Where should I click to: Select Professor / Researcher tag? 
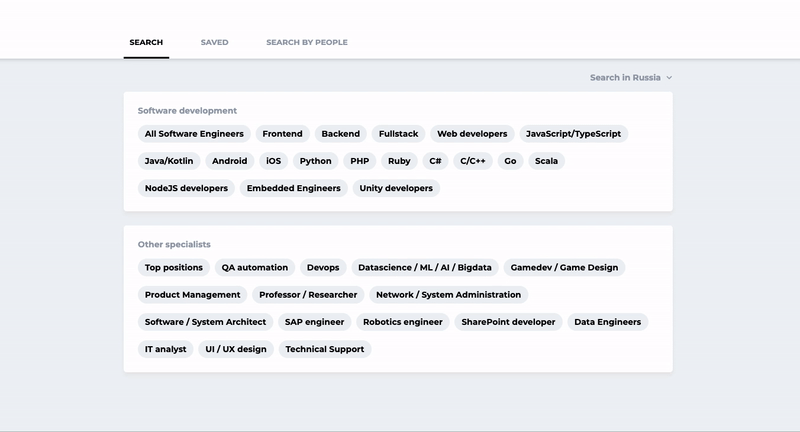(x=308, y=294)
